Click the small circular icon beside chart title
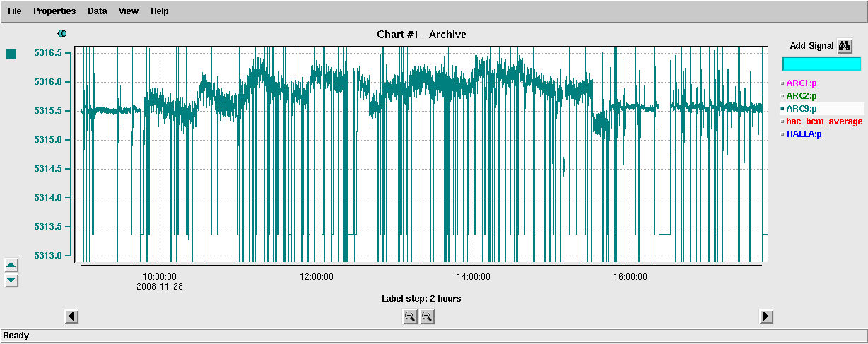868x344 pixels. [x=61, y=34]
